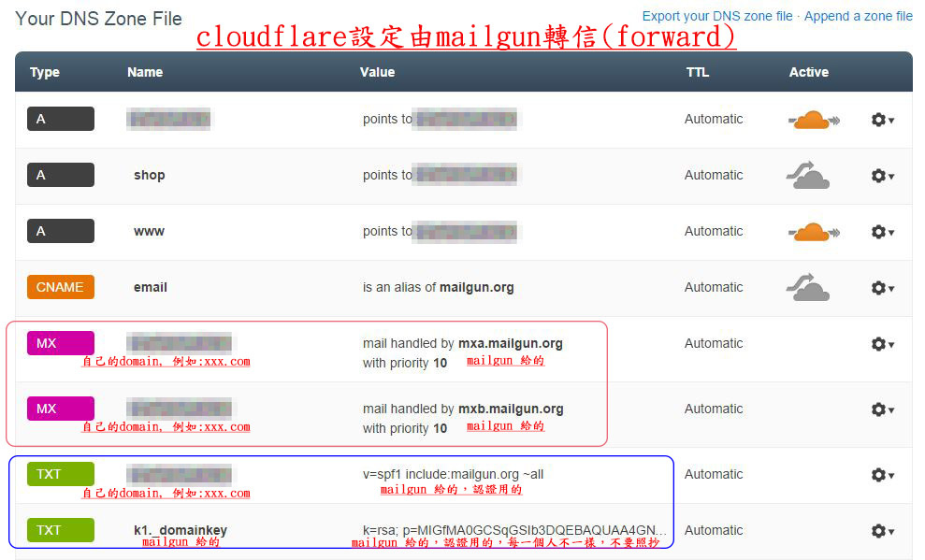Viewport: 925px width, 560px height.
Task: Click the Name column header
Action: pyautogui.click(x=145, y=72)
